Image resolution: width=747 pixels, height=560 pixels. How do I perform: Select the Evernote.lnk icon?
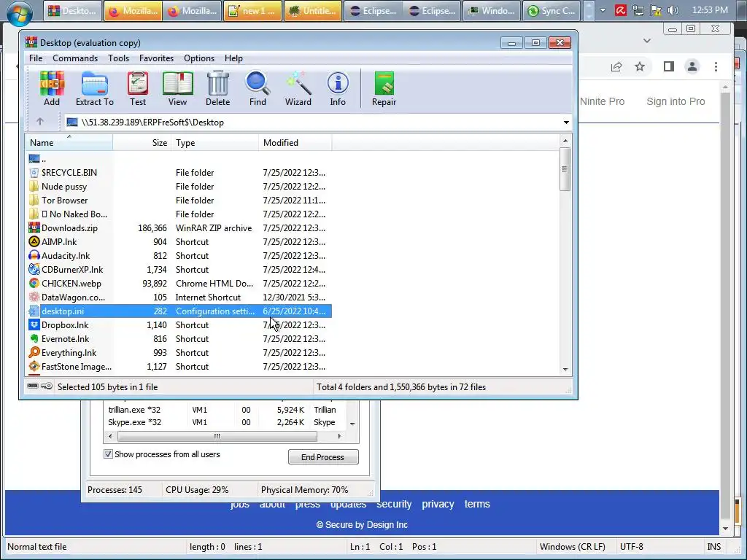click(x=34, y=338)
